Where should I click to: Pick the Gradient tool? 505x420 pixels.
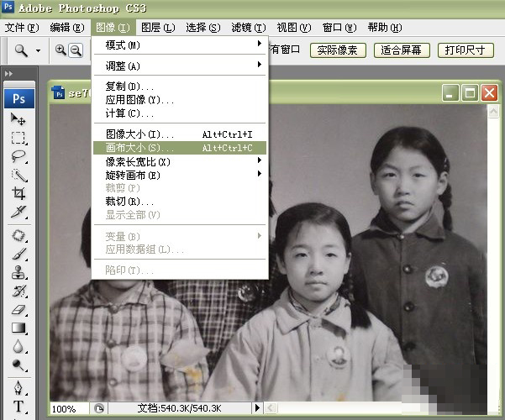18,328
